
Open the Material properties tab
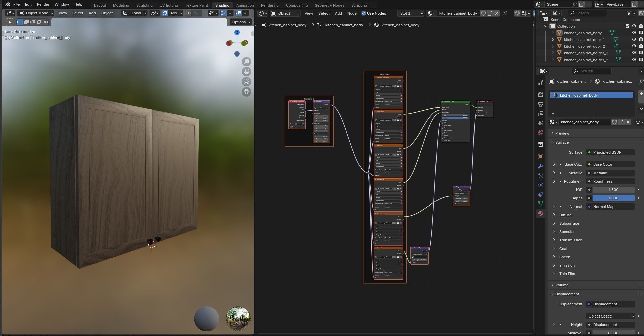point(541,213)
